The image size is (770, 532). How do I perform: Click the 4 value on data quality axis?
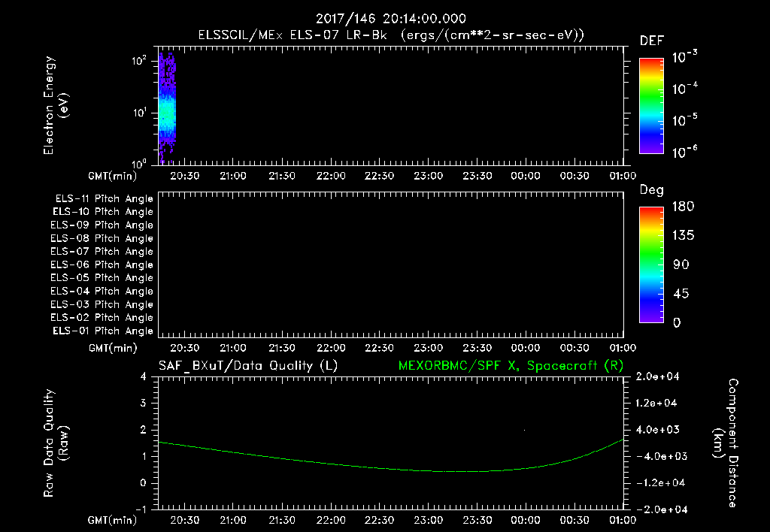click(x=144, y=376)
